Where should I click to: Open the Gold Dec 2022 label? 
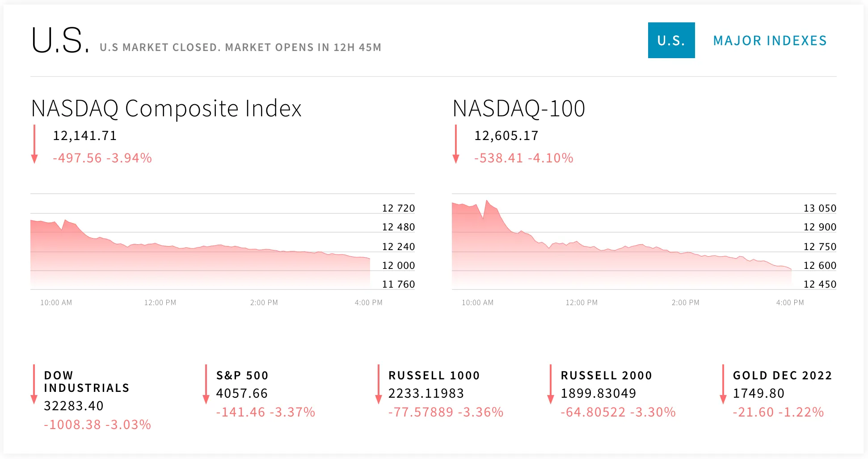click(782, 375)
